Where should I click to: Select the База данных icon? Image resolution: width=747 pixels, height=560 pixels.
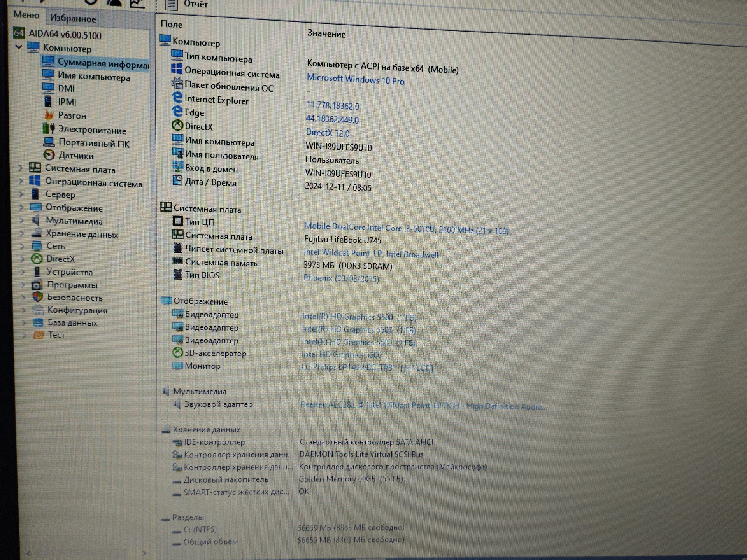38,322
